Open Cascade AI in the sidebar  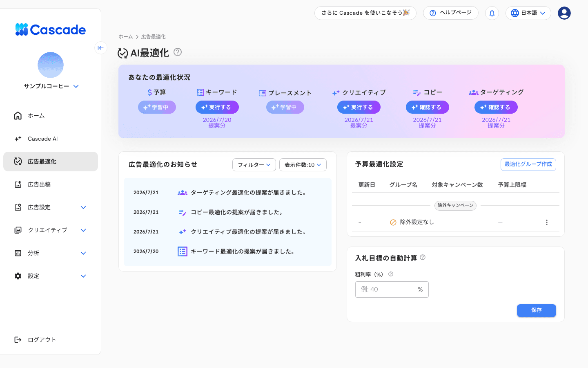click(x=51, y=139)
